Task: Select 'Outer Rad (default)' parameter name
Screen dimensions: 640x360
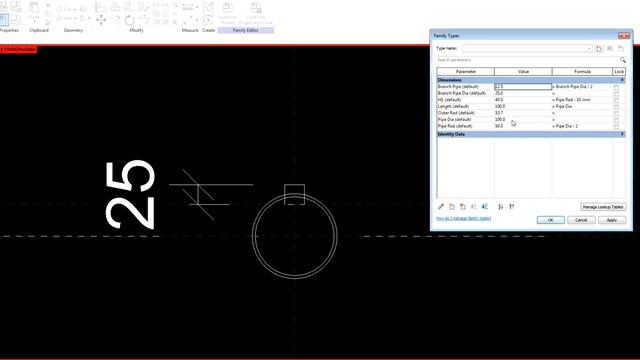Action: pos(456,113)
